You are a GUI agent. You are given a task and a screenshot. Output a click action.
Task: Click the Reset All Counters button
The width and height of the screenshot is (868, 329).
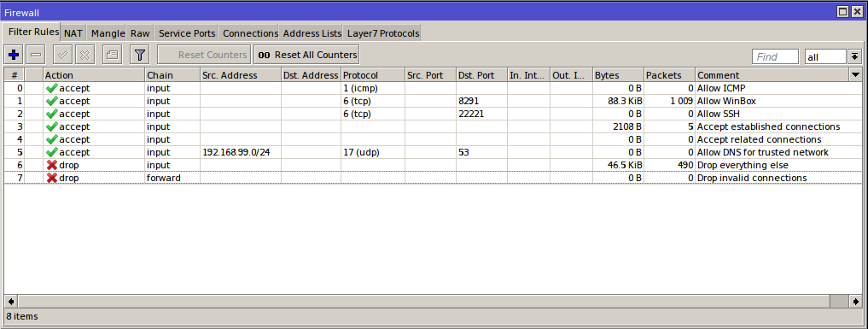(x=307, y=55)
